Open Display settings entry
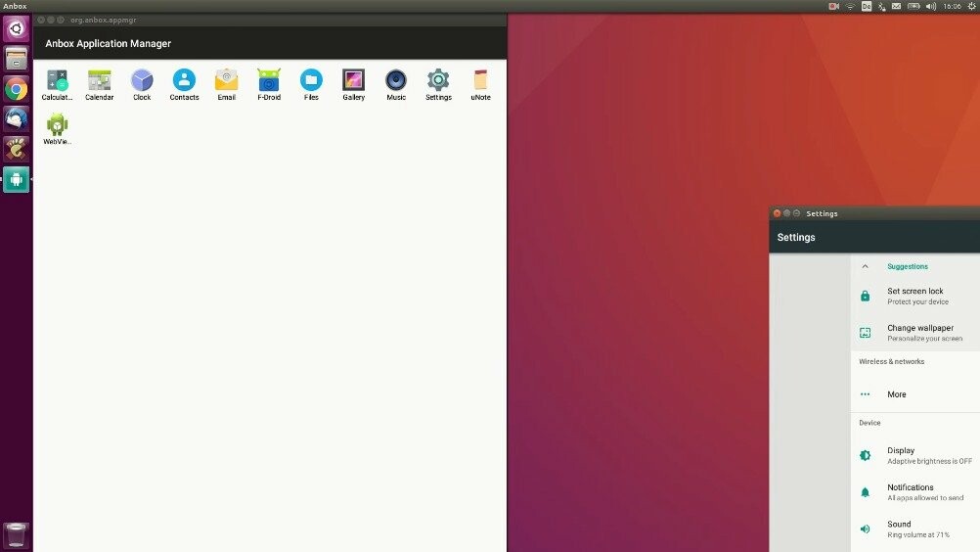This screenshot has height=552, width=980. tap(901, 455)
